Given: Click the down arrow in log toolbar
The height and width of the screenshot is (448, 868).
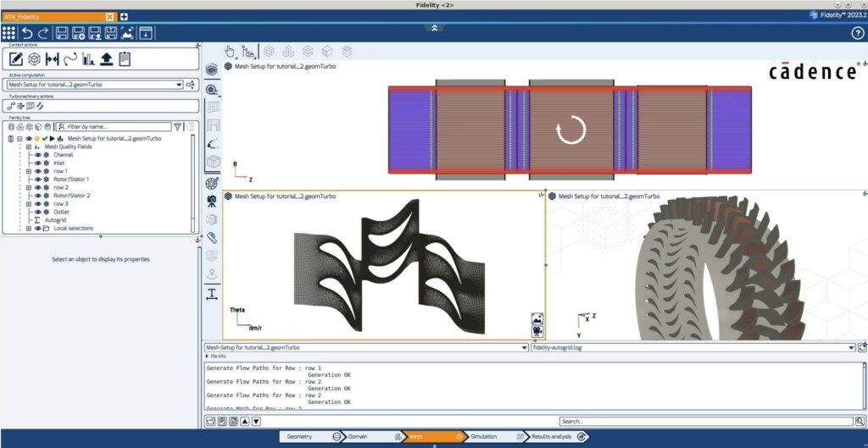Looking at the screenshot, I should [256, 422].
